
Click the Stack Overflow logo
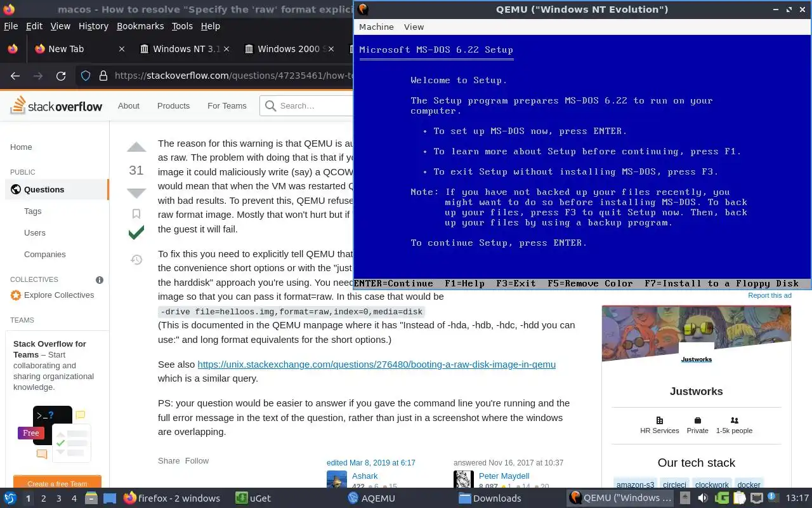pyautogui.click(x=56, y=105)
